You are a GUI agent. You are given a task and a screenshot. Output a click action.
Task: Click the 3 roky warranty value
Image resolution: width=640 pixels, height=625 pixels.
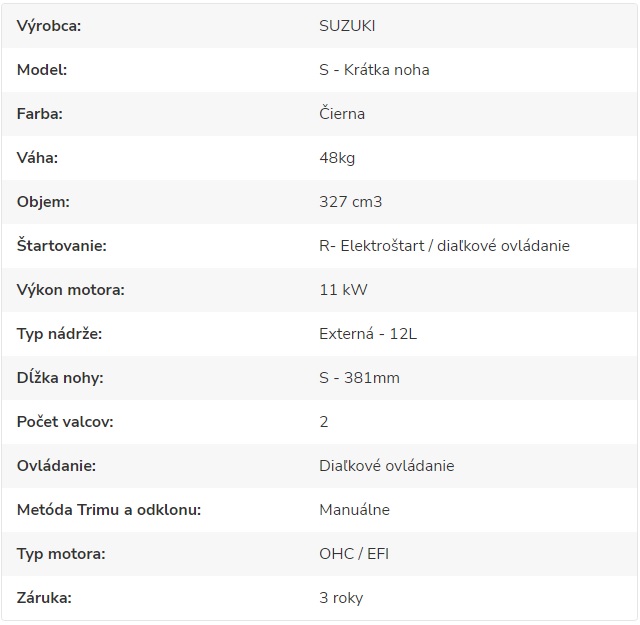tap(341, 598)
